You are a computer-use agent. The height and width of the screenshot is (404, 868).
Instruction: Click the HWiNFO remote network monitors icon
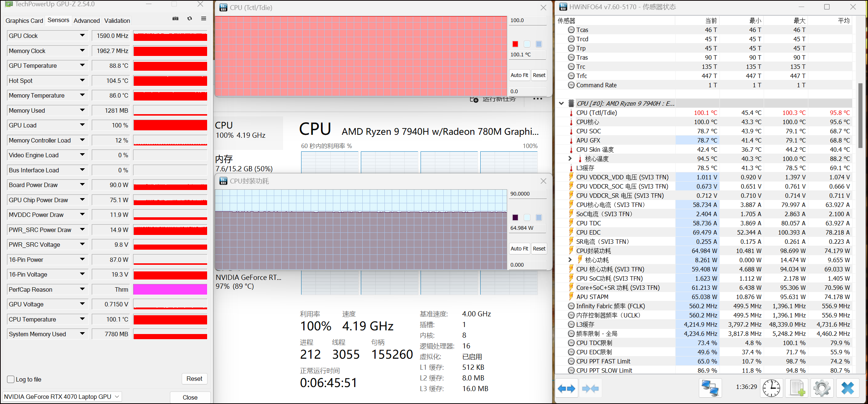click(710, 389)
